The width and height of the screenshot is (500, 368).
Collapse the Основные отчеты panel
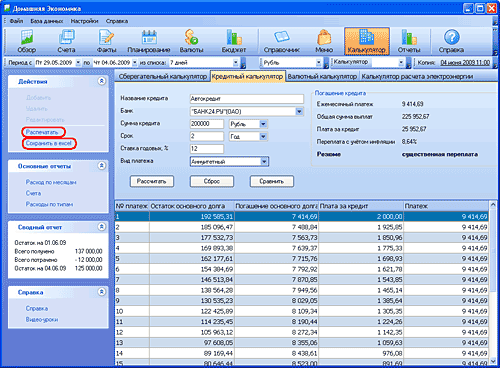tap(102, 166)
